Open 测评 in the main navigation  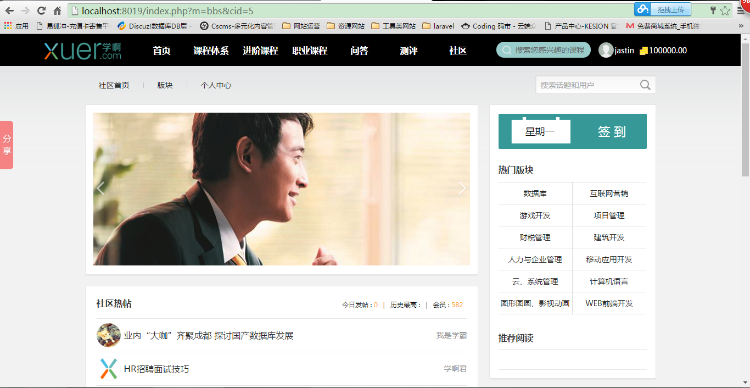(x=408, y=51)
